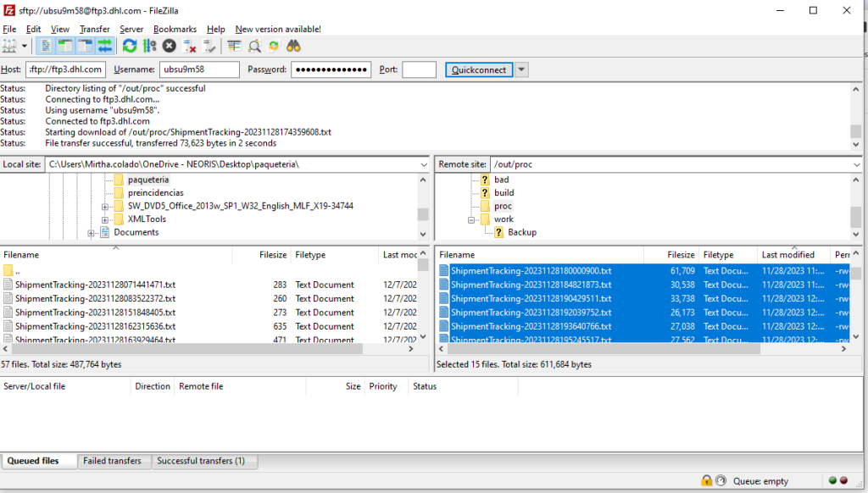This screenshot has width=868, height=493.
Task: Sort remote files by Last modified column
Action: pos(793,255)
